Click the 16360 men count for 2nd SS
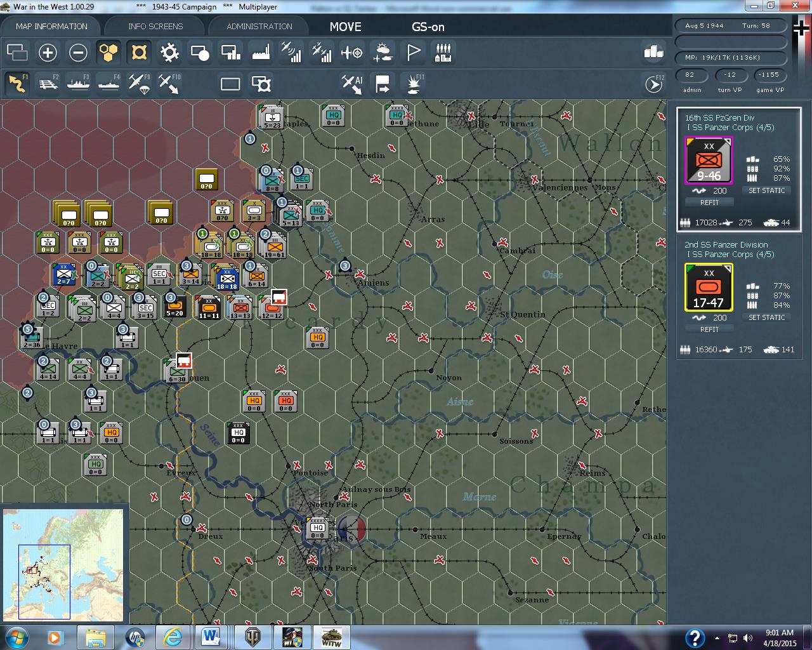 coord(706,350)
